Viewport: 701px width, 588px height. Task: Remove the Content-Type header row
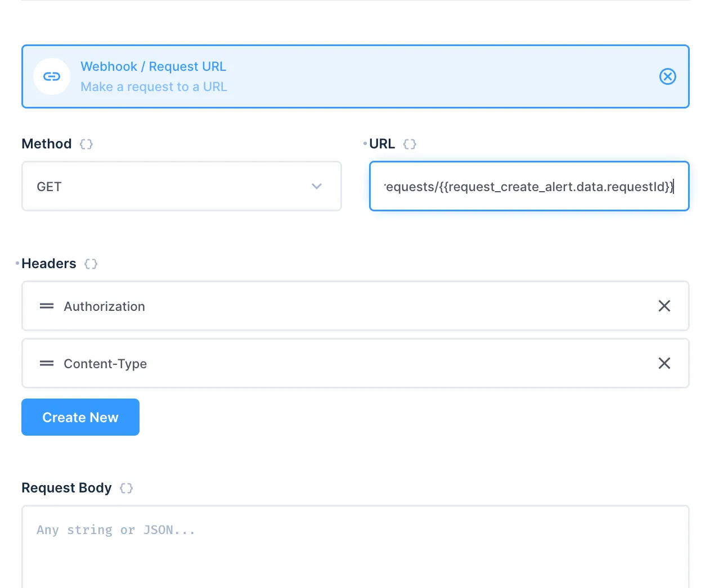click(x=664, y=363)
